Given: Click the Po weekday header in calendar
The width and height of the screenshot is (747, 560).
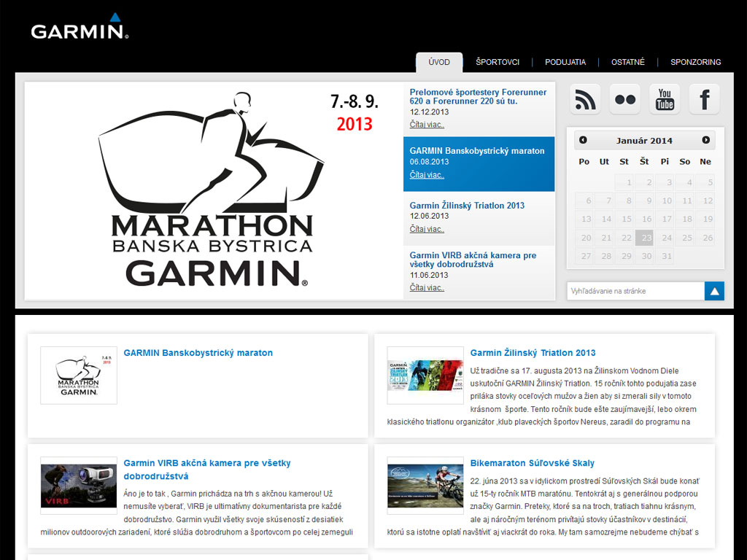Looking at the screenshot, I should coord(584,161).
